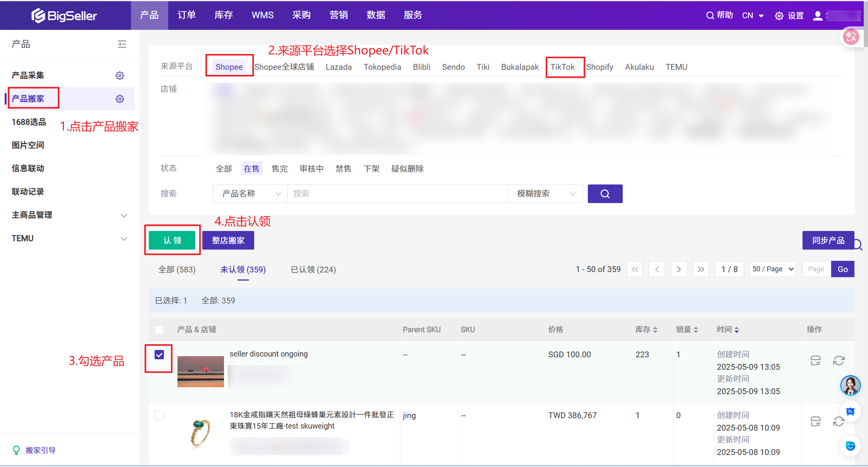The width and height of the screenshot is (868, 467).
Task: Open the sunset product thumbnail
Action: pos(201,371)
